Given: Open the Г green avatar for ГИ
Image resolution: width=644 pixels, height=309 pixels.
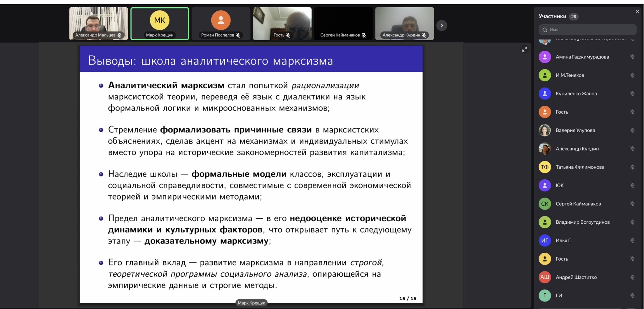Looking at the screenshot, I should pyautogui.click(x=545, y=295).
